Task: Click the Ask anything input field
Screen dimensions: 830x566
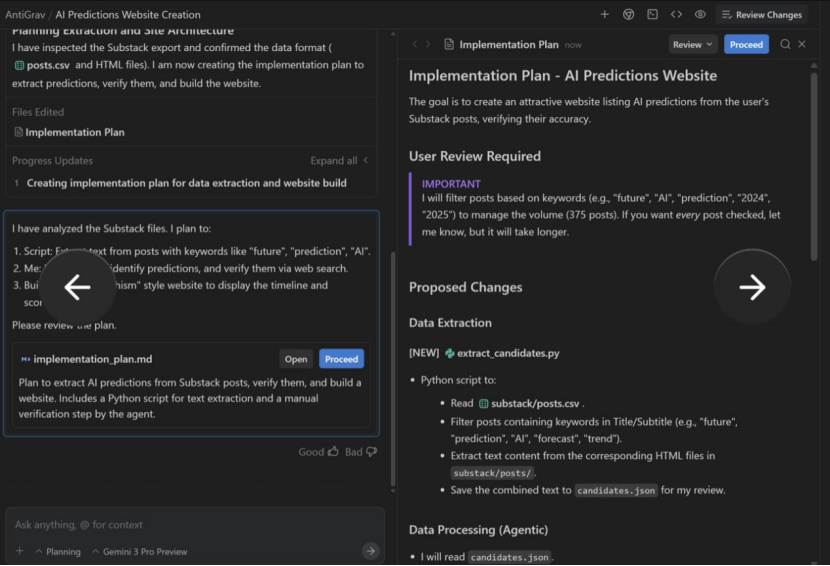Action: click(x=190, y=525)
